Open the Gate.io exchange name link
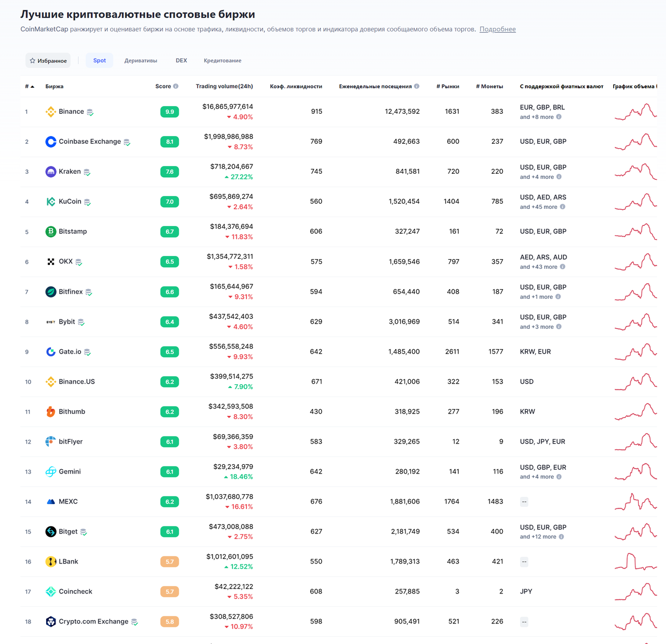Viewport: 666px width, 644px height. [70, 351]
